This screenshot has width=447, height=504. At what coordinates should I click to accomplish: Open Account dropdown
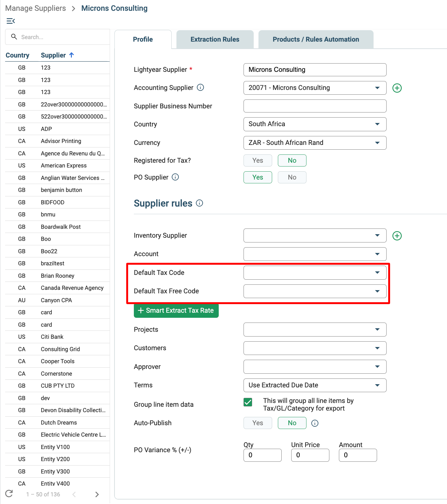(315, 254)
